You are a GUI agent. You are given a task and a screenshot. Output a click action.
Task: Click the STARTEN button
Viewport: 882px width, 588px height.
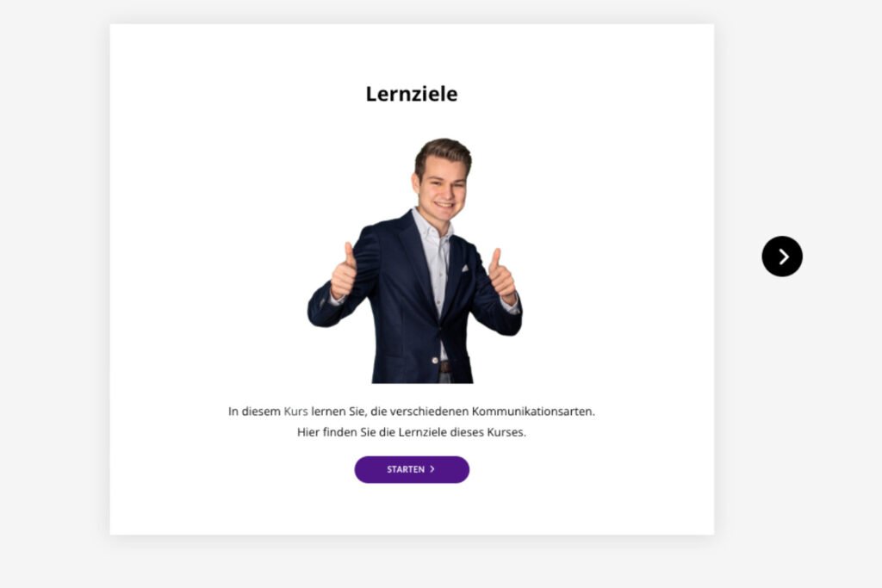tap(412, 469)
